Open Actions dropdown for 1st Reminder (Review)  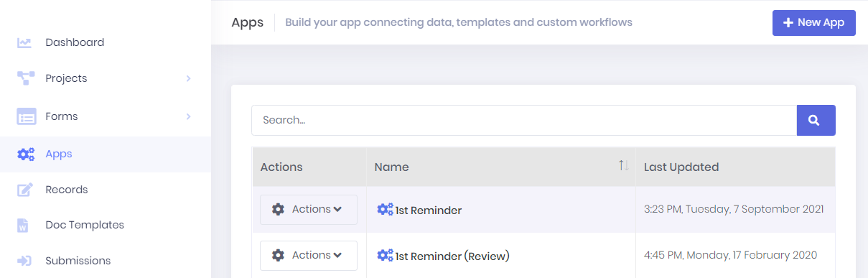coord(309,255)
